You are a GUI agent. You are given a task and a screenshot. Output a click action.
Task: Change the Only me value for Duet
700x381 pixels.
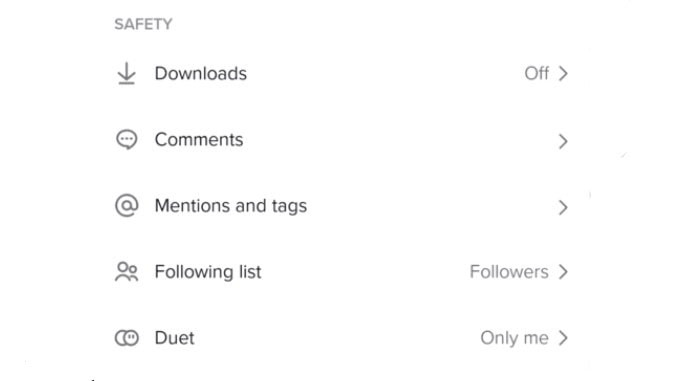[x=514, y=338]
